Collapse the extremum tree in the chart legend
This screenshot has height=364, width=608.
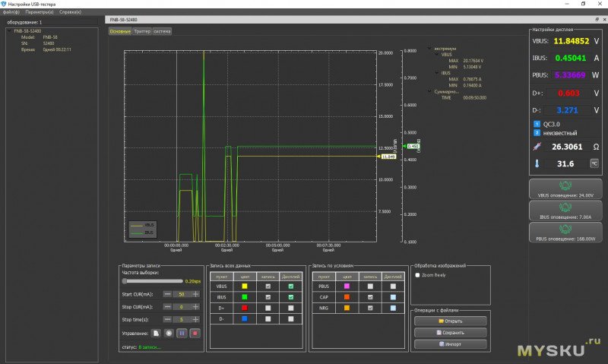(x=430, y=48)
